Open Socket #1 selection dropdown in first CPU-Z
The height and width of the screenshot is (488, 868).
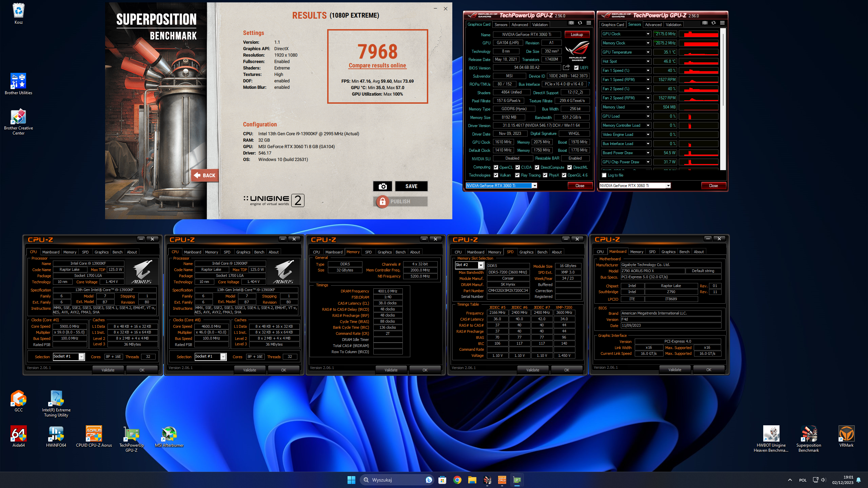pos(81,357)
